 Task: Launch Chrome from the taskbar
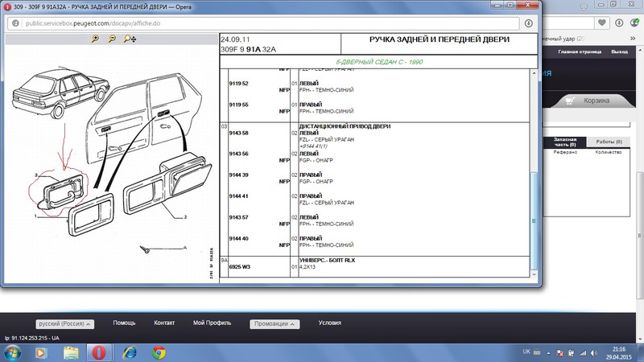[x=159, y=352]
